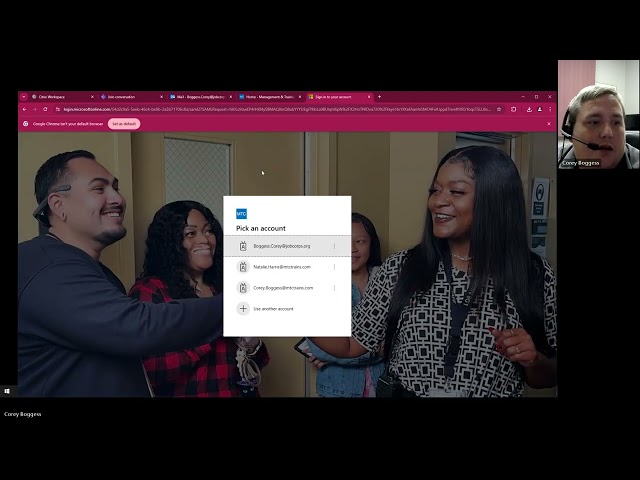
Task: Switch to the Mail - Boggess.Corey tab
Action: pyautogui.click(x=201, y=97)
